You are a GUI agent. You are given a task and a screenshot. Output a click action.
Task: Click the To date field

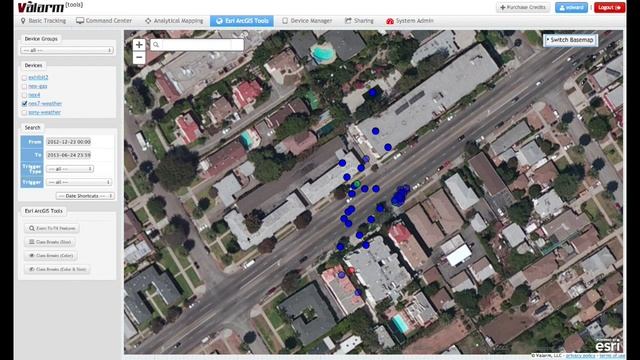pos(69,155)
